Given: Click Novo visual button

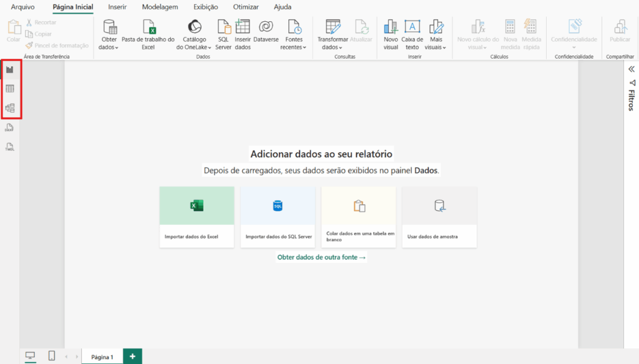Looking at the screenshot, I should click(x=391, y=35).
